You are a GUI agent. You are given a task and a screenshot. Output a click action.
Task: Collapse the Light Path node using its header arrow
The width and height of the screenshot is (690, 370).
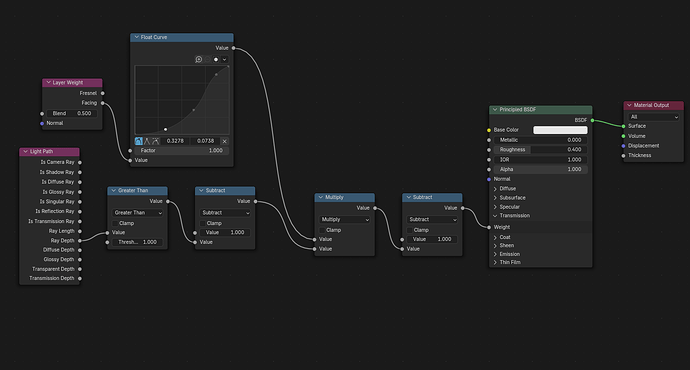click(26, 151)
